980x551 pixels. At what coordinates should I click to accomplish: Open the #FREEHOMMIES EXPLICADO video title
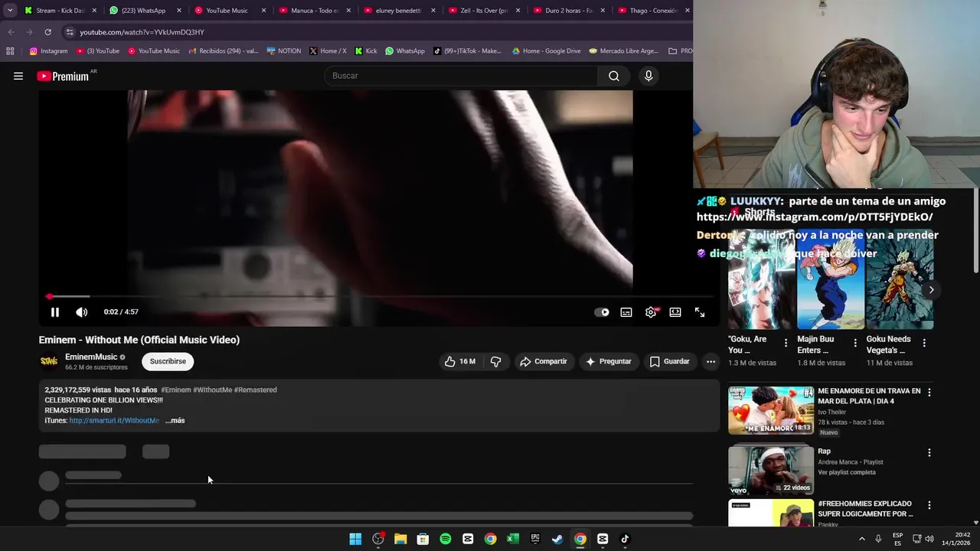click(866, 509)
